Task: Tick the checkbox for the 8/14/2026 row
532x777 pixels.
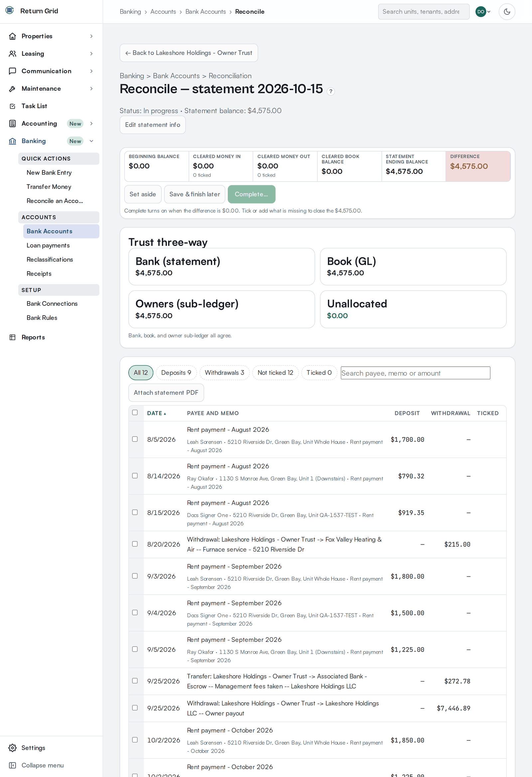Action: (x=135, y=476)
